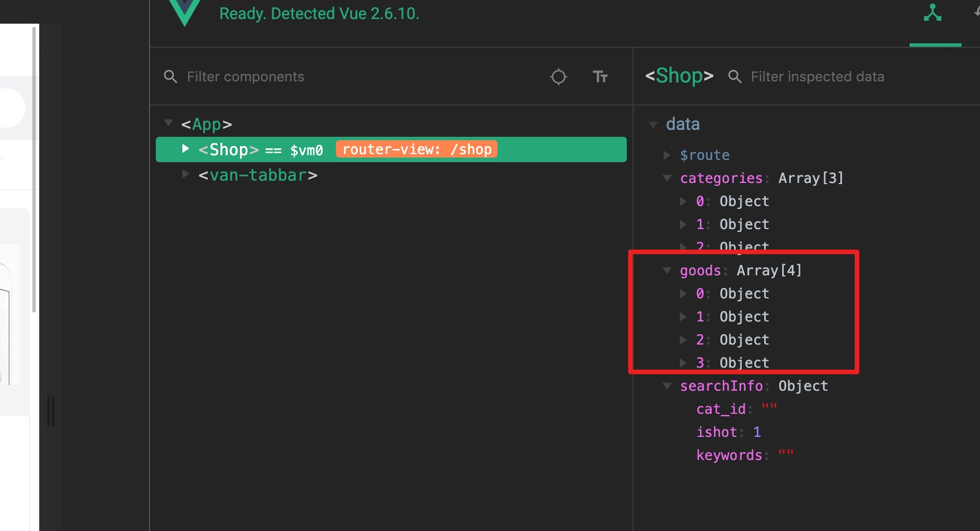Click the select-component-in-page target icon

pos(558,77)
